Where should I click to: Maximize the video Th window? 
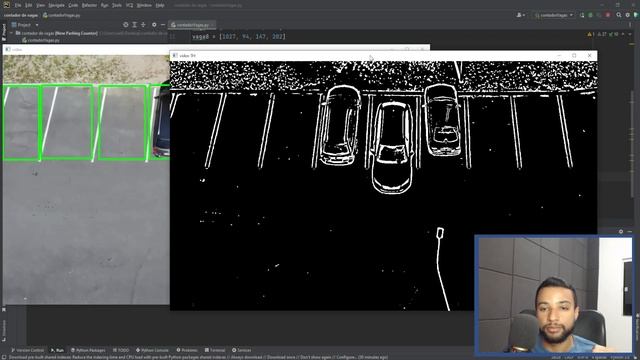[x=574, y=56]
